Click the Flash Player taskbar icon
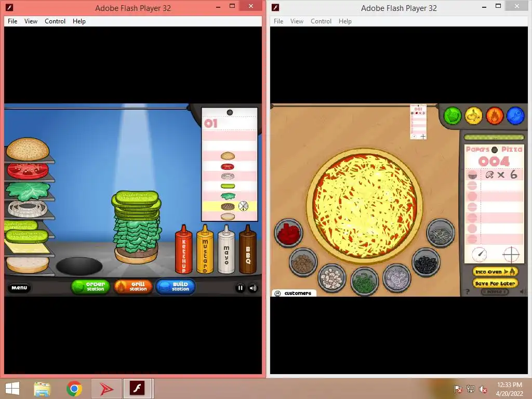The width and height of the screenshot is (532, 399). pos(137,389)
